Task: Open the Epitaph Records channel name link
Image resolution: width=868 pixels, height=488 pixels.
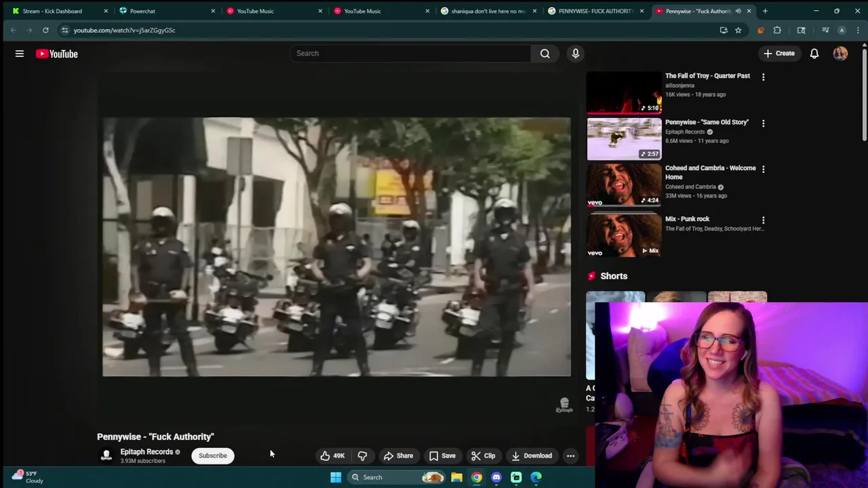Action: 146,452
